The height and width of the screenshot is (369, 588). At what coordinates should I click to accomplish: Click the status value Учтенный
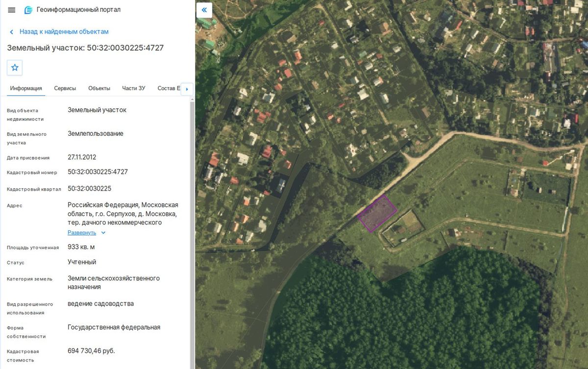pyautogui.click(x=82, y=262)
